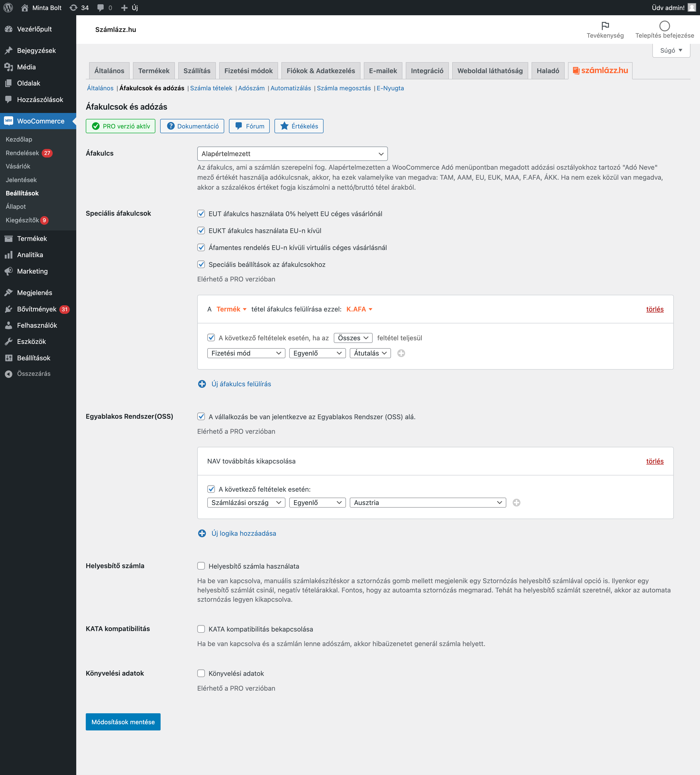Click admin avatar in top bar
The width and height of the screenshot is (700, 775).
pyautogui.click(x=692, y=8)
